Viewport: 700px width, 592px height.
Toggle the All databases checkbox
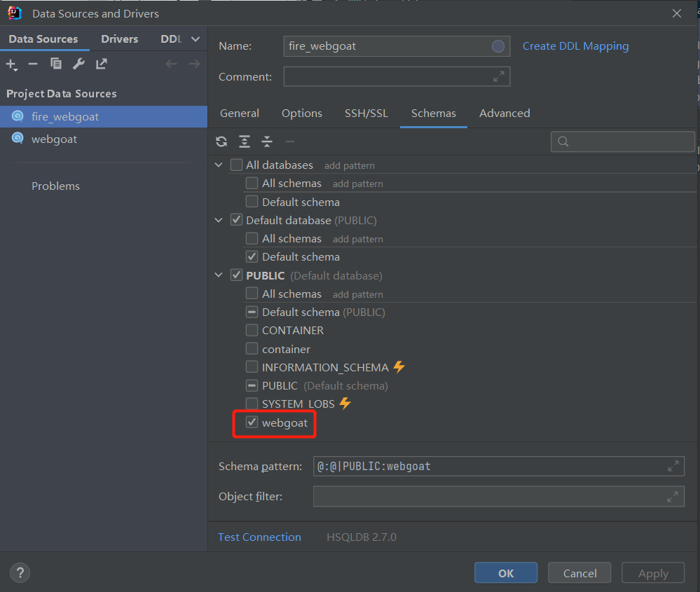[237, 165]
